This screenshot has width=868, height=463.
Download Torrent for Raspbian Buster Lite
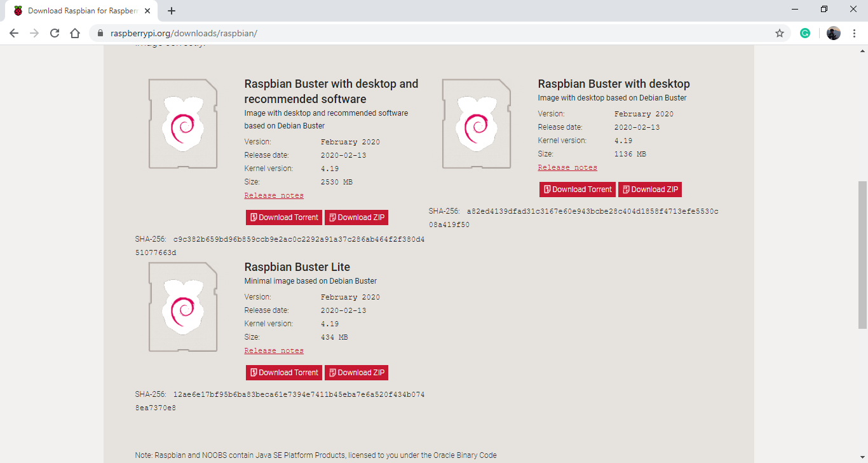[284, 373]
